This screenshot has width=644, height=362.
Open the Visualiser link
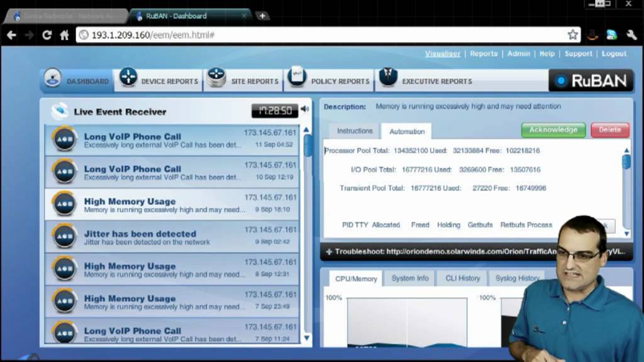[442, 54]
